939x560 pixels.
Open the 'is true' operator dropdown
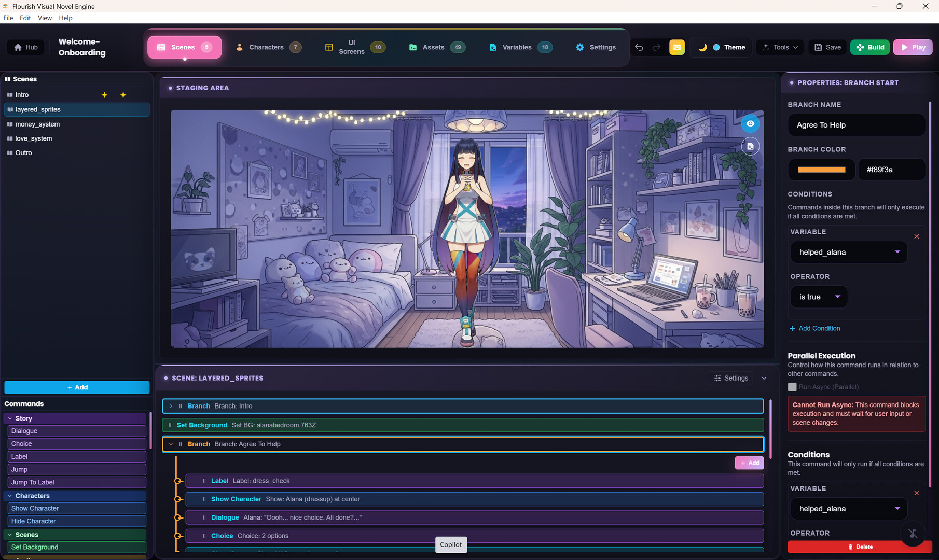point(819,297)
